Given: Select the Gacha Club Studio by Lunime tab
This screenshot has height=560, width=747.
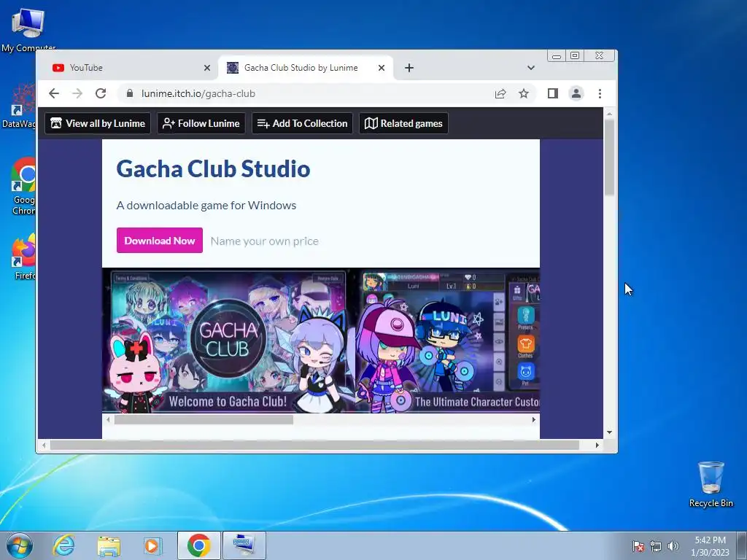Looking at the screenshot, I should [306, 68].
